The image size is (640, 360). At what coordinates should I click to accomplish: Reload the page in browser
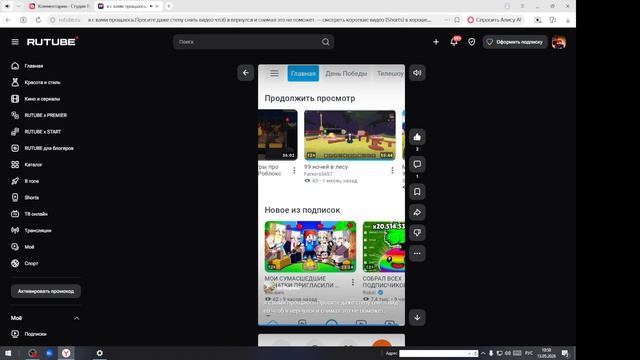click(38, 20)
